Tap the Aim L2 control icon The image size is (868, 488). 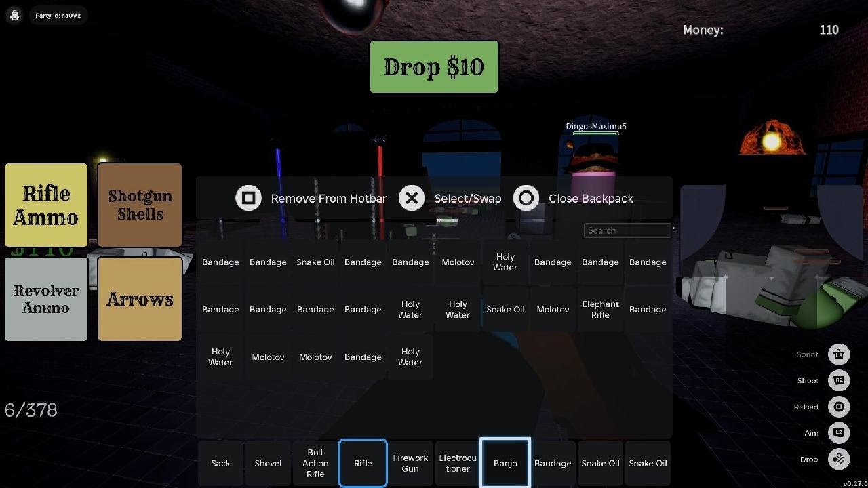click(839, 432)
